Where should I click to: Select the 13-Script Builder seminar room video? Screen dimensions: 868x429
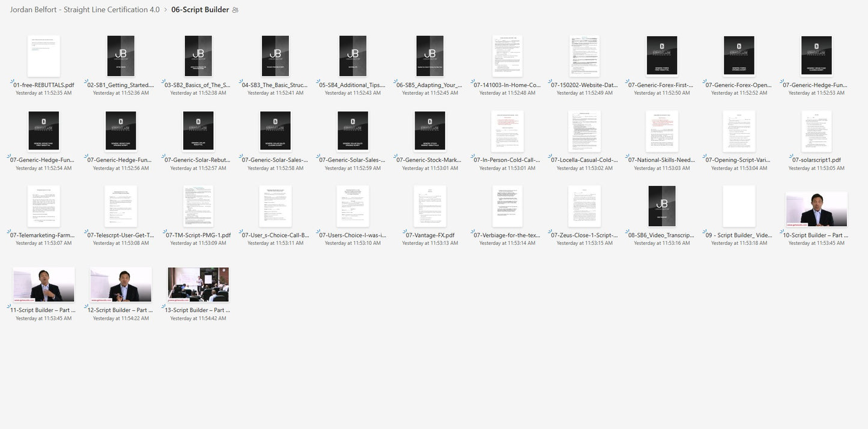tap(198, 284)
